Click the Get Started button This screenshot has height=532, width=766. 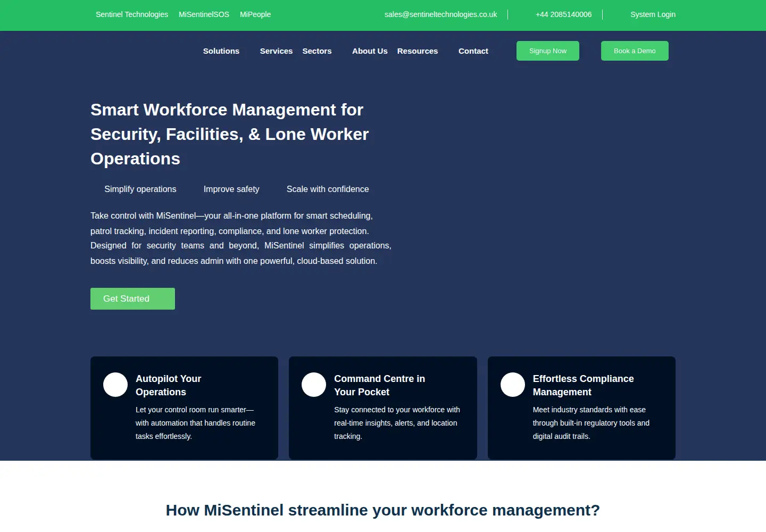click(x=132, y=299)
